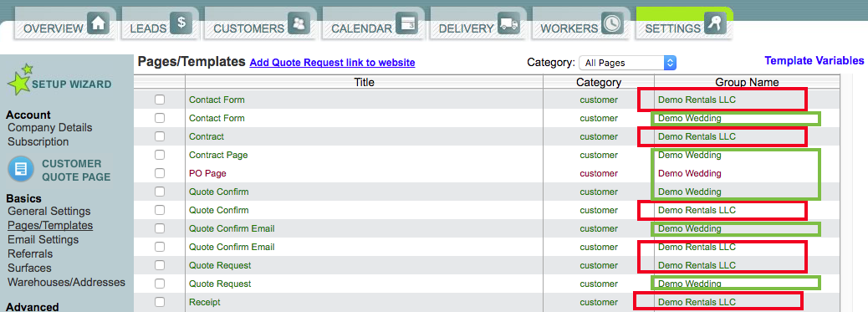Click the Workers clock icon
The image size is (868, 312).
click(x=613, y=23)
